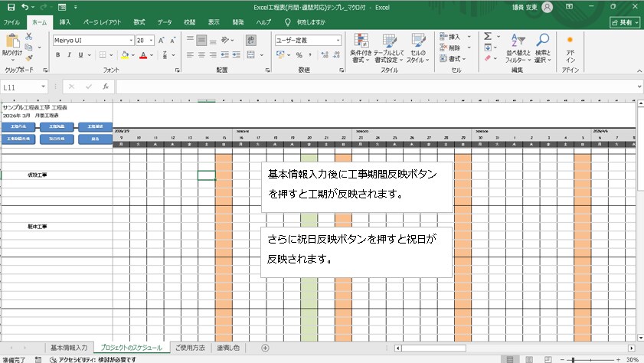Click the Decrease Indent icon
644x363 pixels.
tap(224, 54)
